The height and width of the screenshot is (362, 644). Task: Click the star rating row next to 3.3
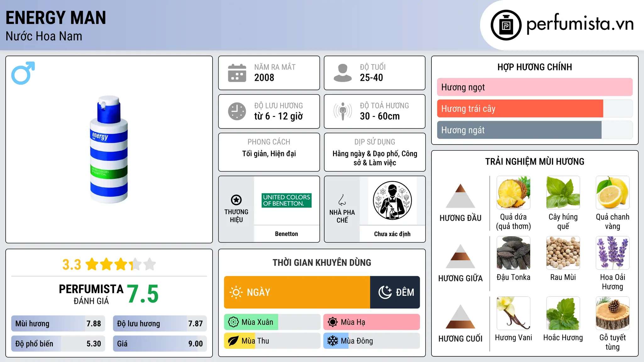121,264
